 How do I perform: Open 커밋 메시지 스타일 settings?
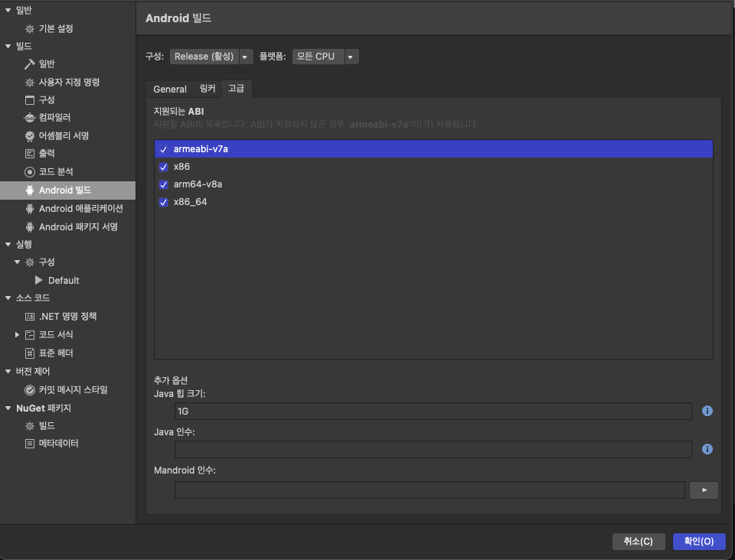(73, 390)
